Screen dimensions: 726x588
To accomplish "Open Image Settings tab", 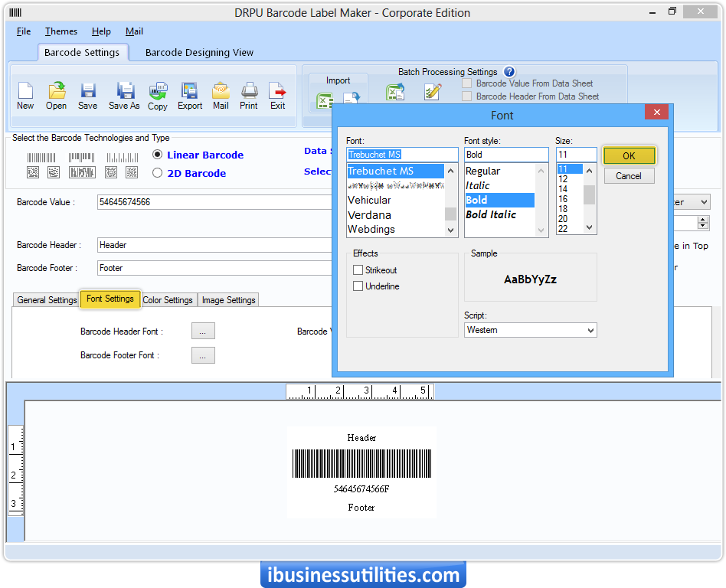I will (229, 300).
